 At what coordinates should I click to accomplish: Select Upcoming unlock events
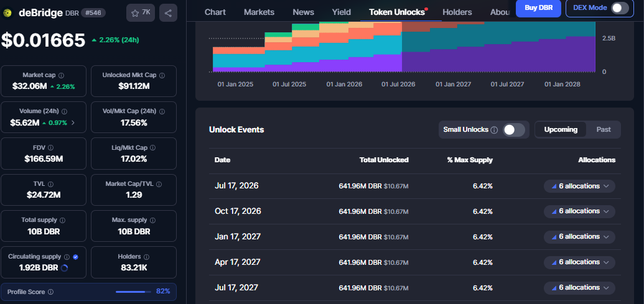(561, 130)
